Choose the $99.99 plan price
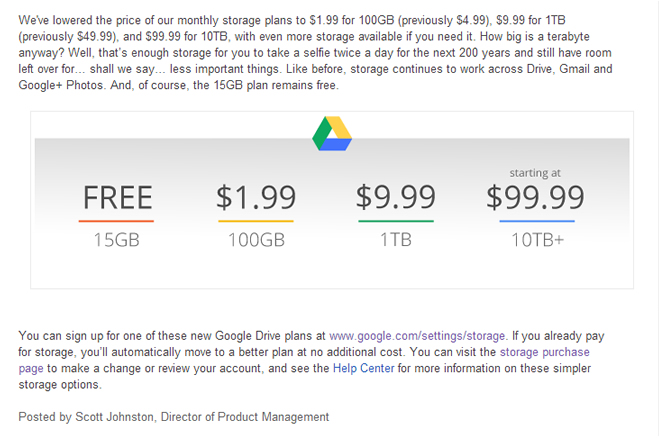The image size is (659, 439). (x=535, y=197)
